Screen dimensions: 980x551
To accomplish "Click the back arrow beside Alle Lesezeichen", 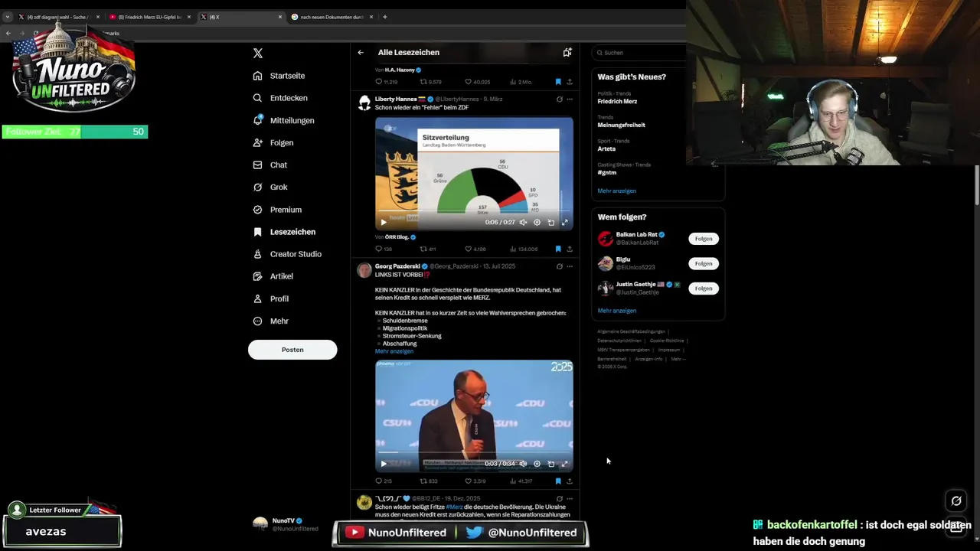I will tap(361, 53).
